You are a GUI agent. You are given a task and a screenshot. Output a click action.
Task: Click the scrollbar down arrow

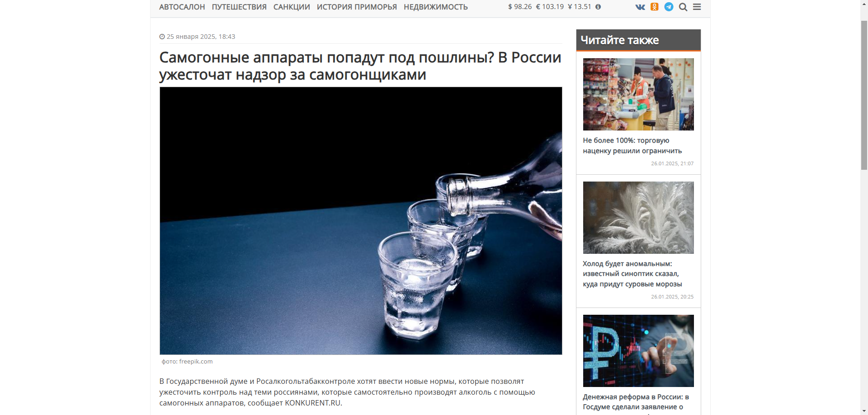click(x=864, y=411)
